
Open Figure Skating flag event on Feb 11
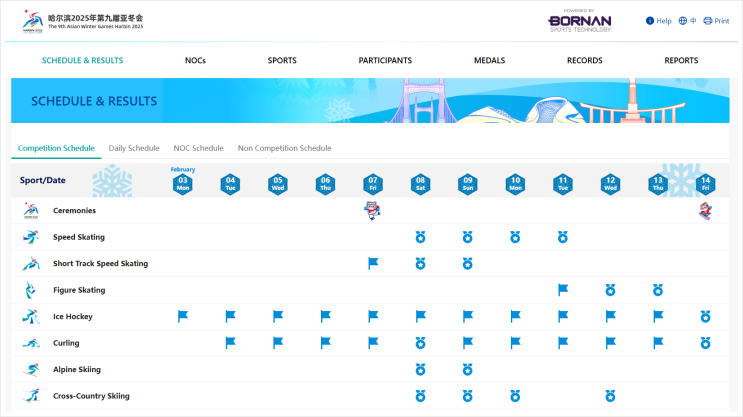coord(563,290)
